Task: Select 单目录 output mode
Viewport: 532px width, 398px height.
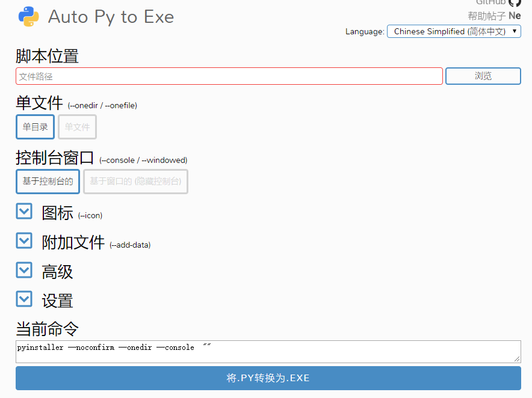Action: pyautogui.click(x=34, y=126)
